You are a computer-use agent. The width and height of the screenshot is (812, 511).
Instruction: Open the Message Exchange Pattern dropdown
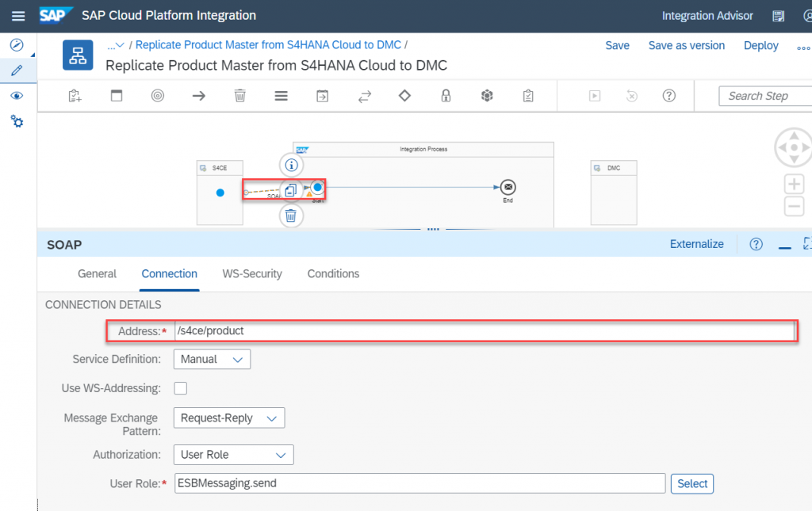point(229,418)
